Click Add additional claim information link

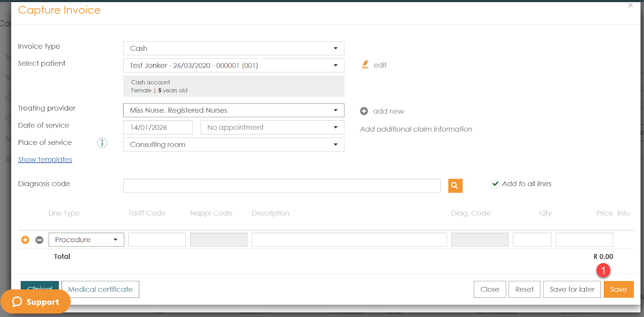pos(416,129)
